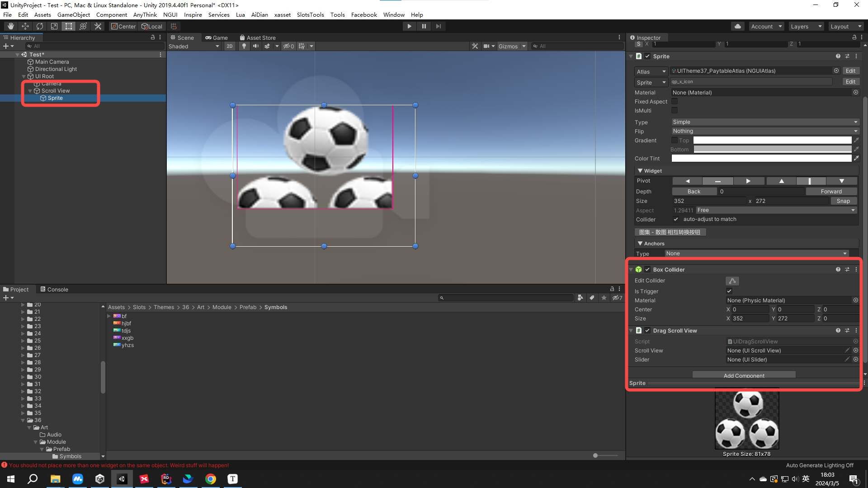868x488 pixels.
Task: Toggle Drag Scroll View enabled checkbox
Action: tap(647, 330)
